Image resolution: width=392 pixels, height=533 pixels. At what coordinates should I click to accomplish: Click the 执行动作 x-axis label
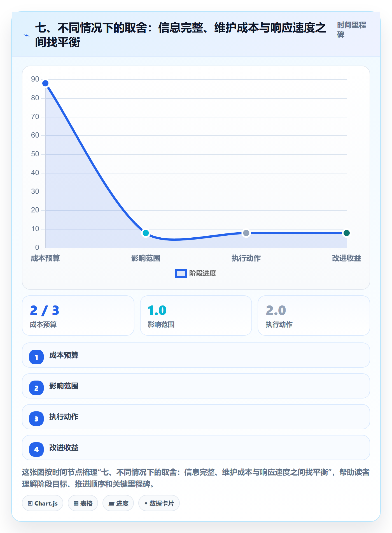pos(246,258)
